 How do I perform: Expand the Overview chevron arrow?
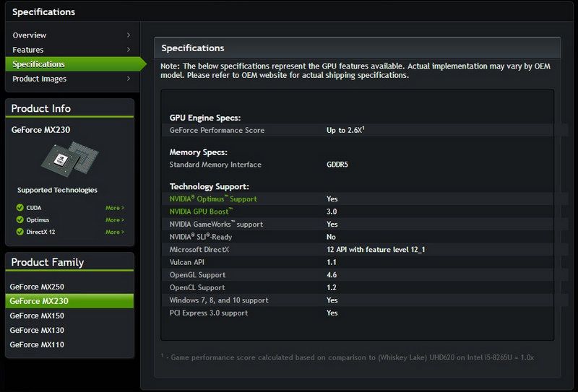(x=129, y=35)
